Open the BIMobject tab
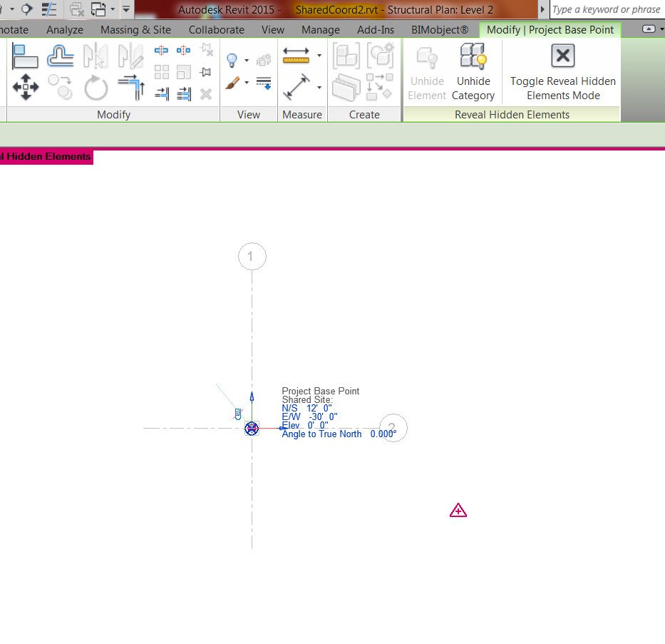665x644 pixels. point(440,30)
